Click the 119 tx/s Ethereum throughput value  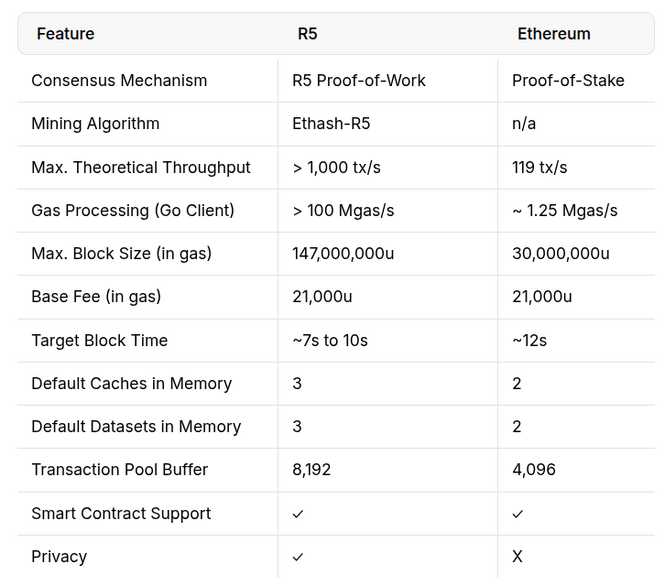(x=540, y=167)
